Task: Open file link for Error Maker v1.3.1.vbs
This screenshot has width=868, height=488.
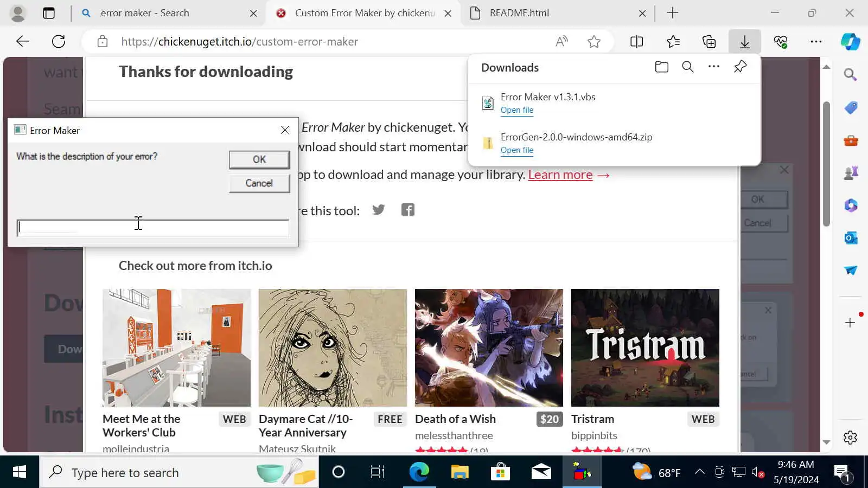Action: click(x=517, y=110)
